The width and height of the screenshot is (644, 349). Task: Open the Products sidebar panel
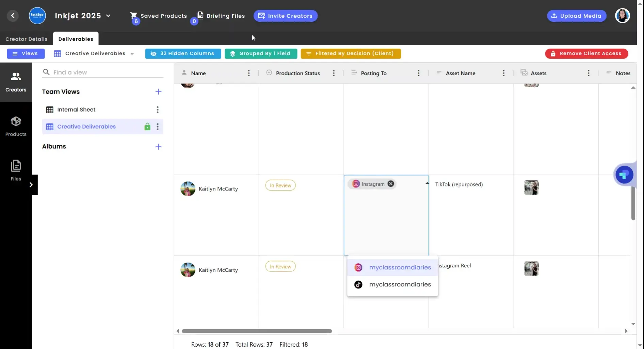click(16, 126)
